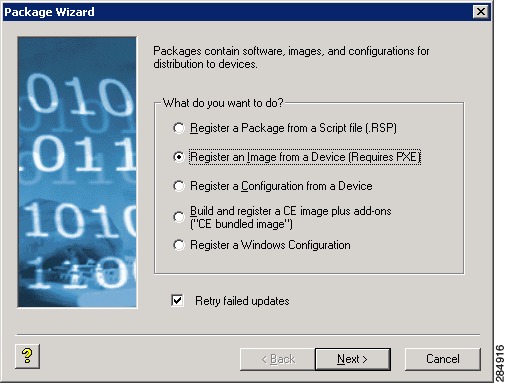Viewport: 507px width, 384px height.
Task: Click the vertical figure number 284916
Action: pos(500,363)
